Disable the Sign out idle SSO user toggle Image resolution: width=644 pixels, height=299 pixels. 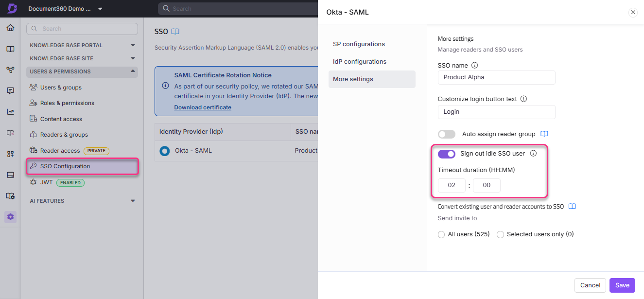[x=446, y=154]
